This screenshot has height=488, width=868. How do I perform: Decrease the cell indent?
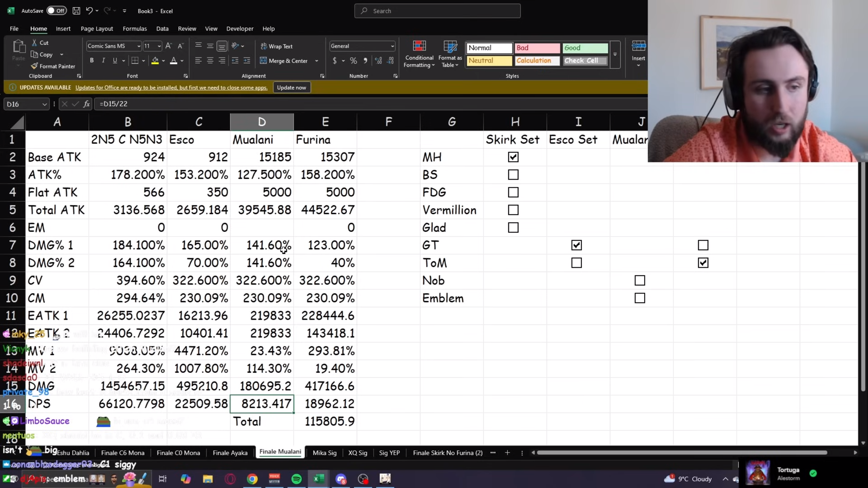[x=235, y=61]
